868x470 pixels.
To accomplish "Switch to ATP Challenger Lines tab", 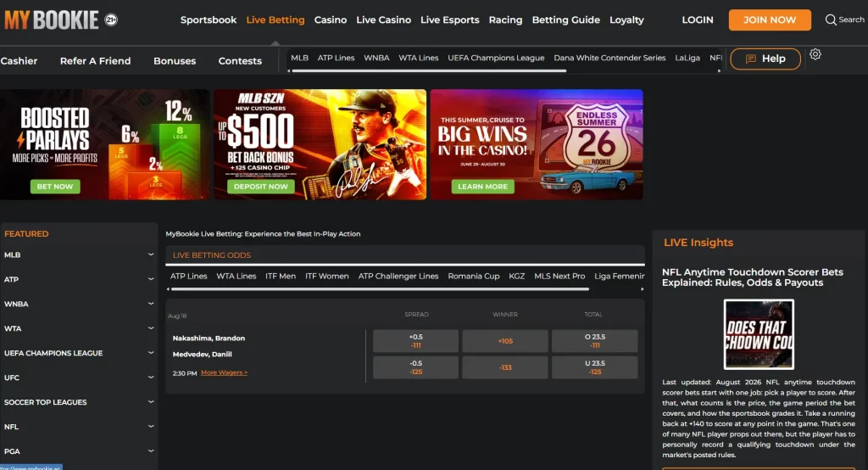I will pyautogui.click(x=398, y=276).
